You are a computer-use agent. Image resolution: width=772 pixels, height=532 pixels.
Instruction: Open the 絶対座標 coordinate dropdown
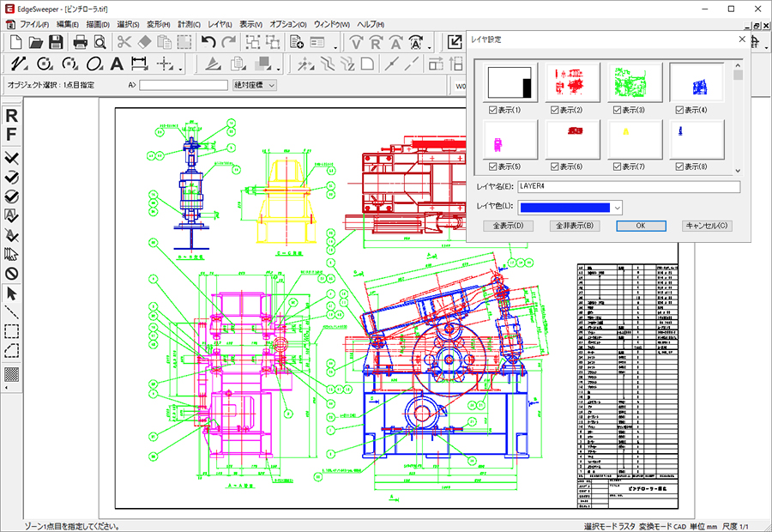[x=255, y=85]
